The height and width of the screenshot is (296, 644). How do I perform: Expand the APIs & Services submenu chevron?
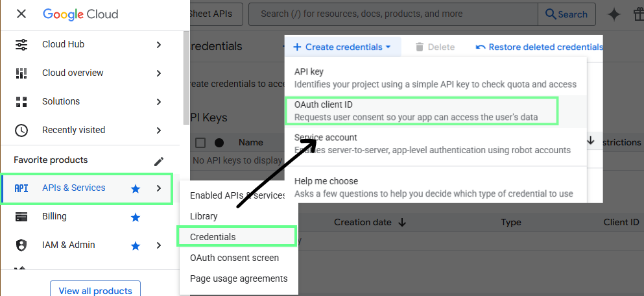pos(159,189)
